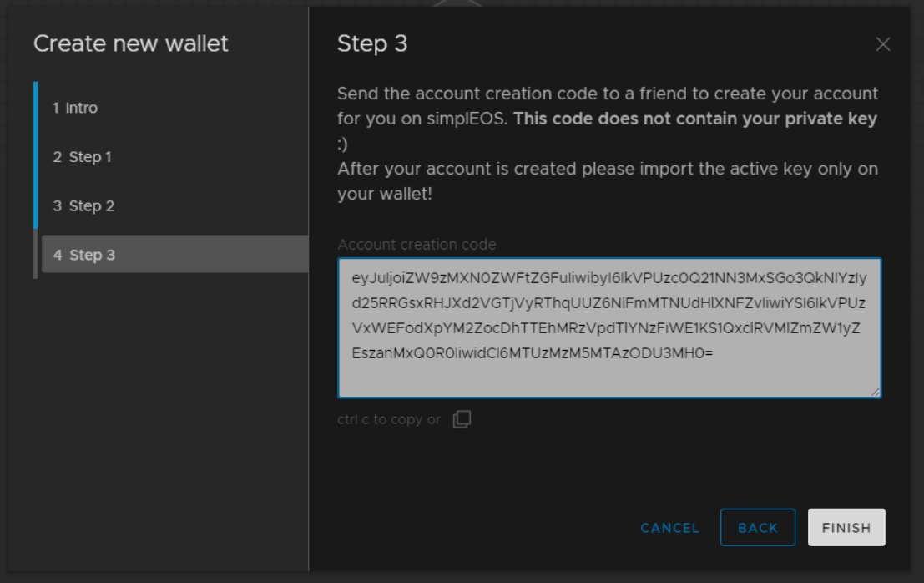This screenshot has height=583, width=924.
Task: Click the Step 3 heading
Action: [372, 43]
